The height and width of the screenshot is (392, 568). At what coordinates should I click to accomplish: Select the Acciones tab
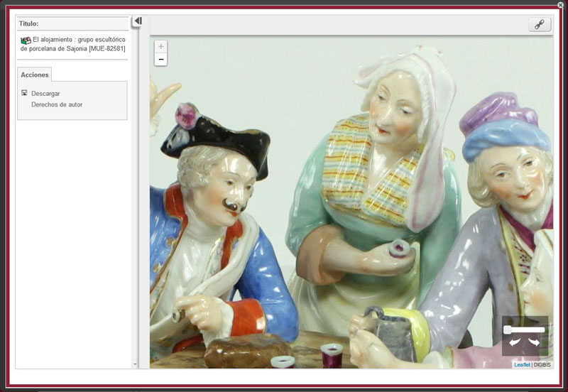[x=34, y=75]
